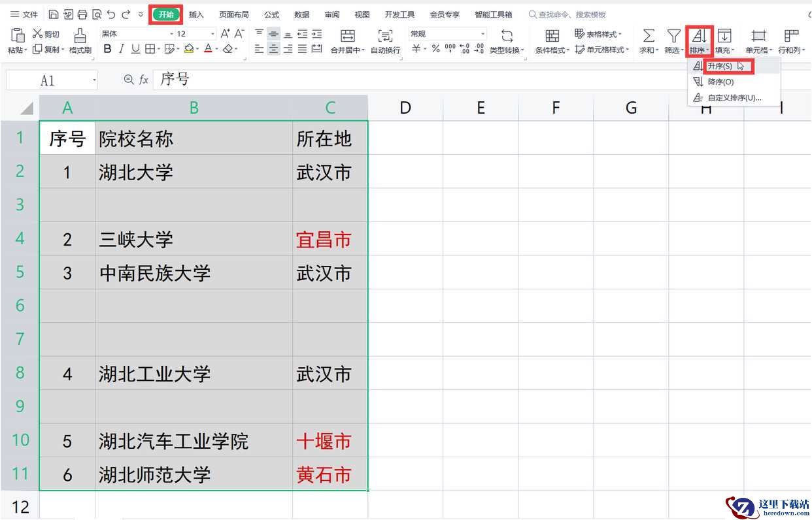
Task: Toggle Align Top in alignment group
Action: pos(260,34)
